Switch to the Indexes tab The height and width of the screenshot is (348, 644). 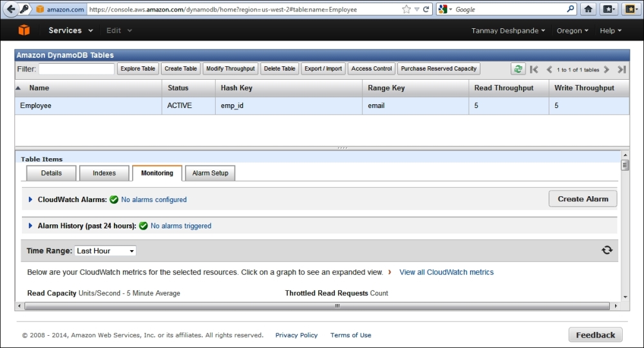104,173
